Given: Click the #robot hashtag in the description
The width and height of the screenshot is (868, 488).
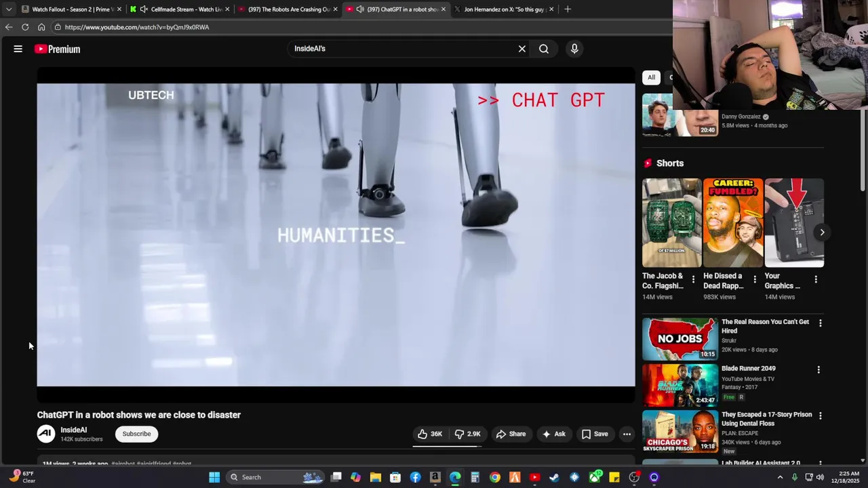Looking at the screenshot, I should coord(182,464).
